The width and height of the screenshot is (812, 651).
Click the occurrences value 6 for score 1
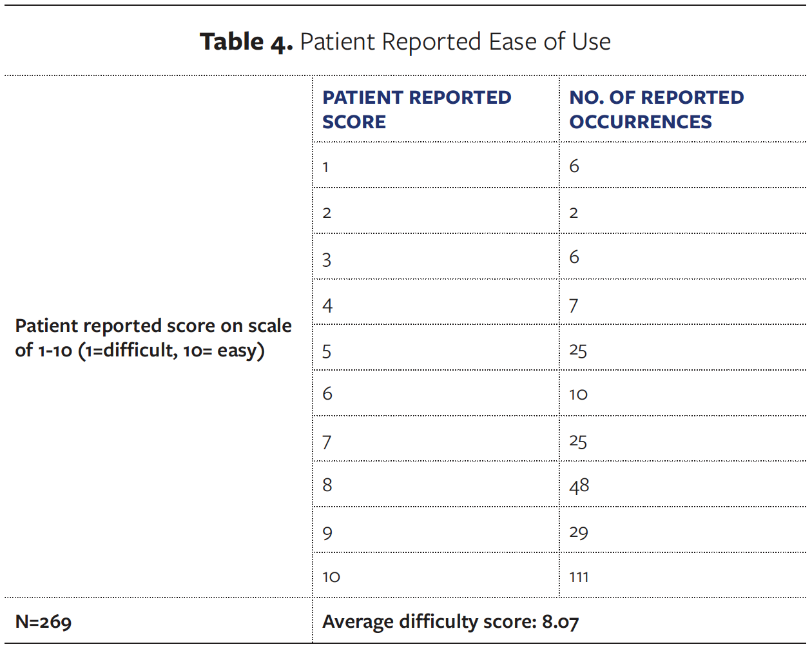click(x=574, y=166)
